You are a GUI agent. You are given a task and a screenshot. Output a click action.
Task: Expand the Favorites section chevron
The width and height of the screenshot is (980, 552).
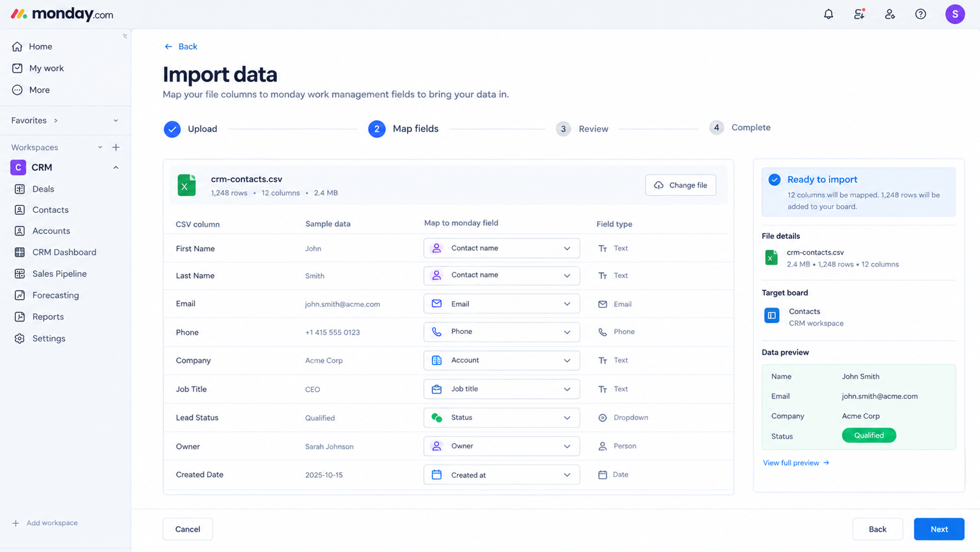116,120
